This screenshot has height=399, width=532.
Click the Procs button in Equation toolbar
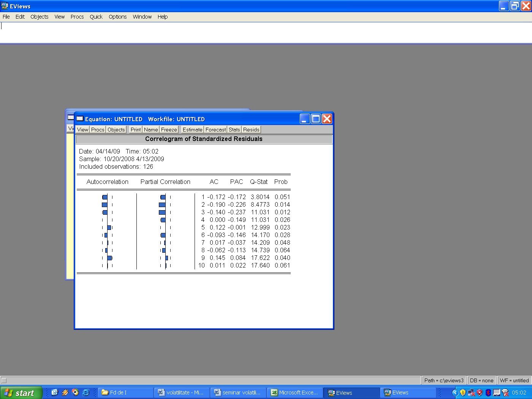point(98,130)
